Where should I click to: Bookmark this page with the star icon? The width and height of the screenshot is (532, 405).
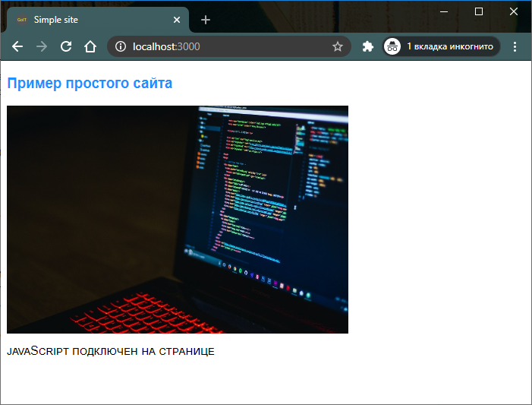pyautogui.click(x=338, y=46)
